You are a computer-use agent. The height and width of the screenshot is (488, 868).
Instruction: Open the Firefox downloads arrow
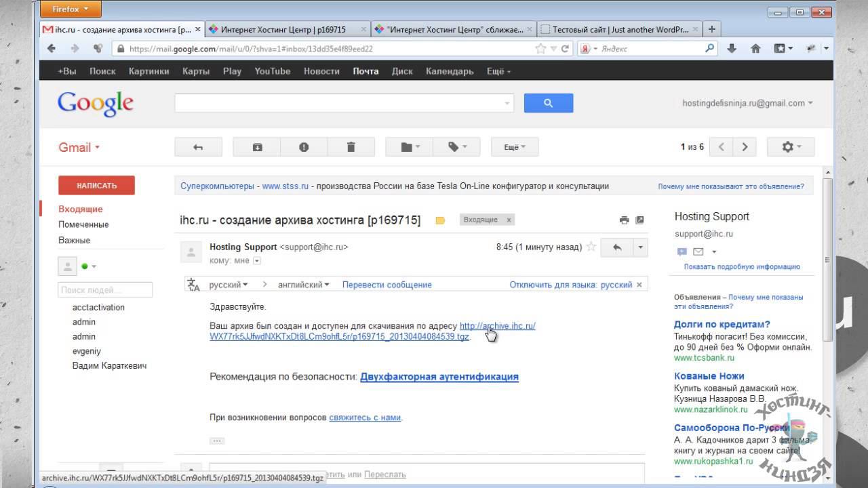732,49
